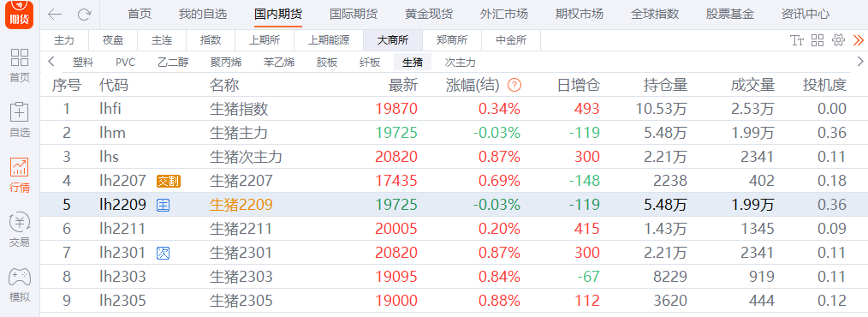Open the 模拟 simulation sidebar icon
This screenshot has width=868, height=317.
(20, 284)
